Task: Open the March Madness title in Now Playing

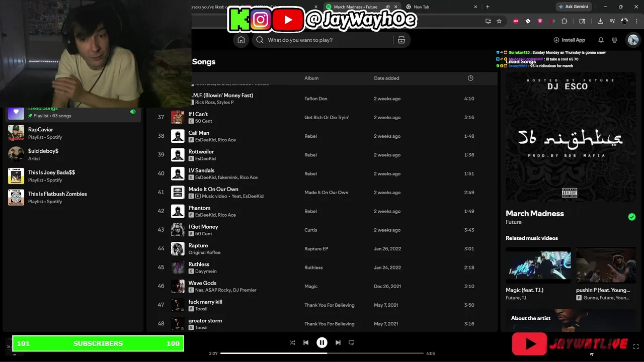Action: (x=535, y=214)
